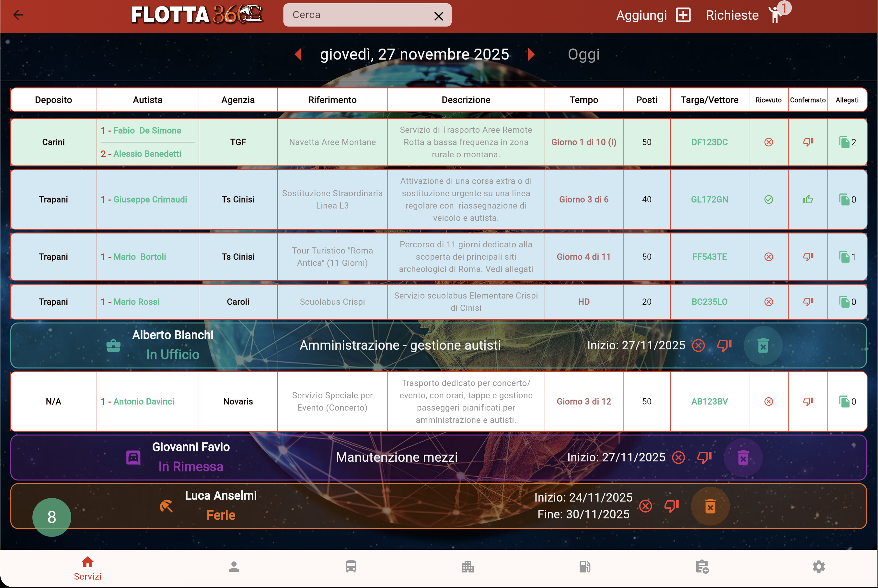
Task: Go to the previous day with the left arrow
Action: pyautogui.click(x=298, y=54)
